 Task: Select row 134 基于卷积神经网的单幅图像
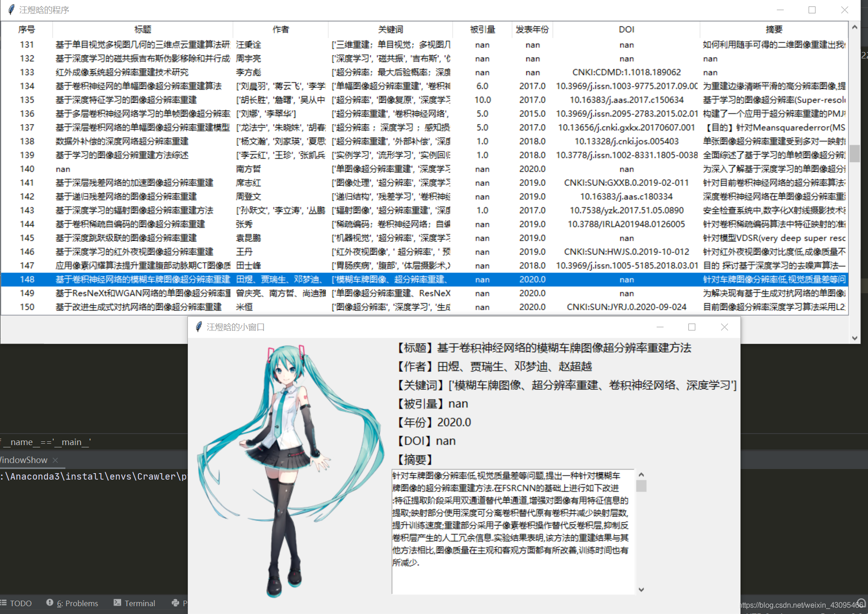[x=424, y=86]
